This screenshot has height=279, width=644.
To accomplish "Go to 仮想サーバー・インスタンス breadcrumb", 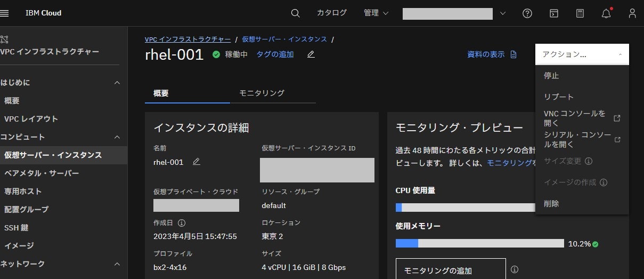I will pyautogui.click(x=285, y=39).
